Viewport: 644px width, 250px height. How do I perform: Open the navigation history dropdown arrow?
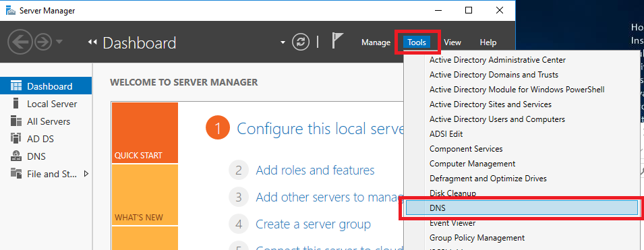59,42
